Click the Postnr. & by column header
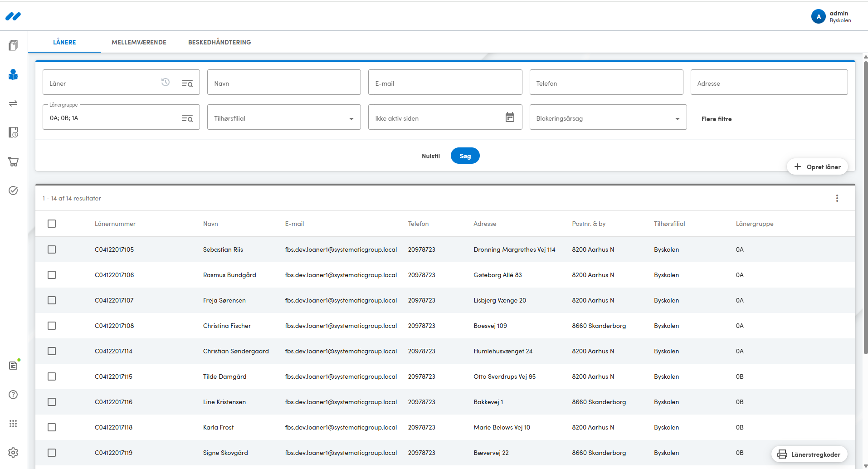 point(589,224)
